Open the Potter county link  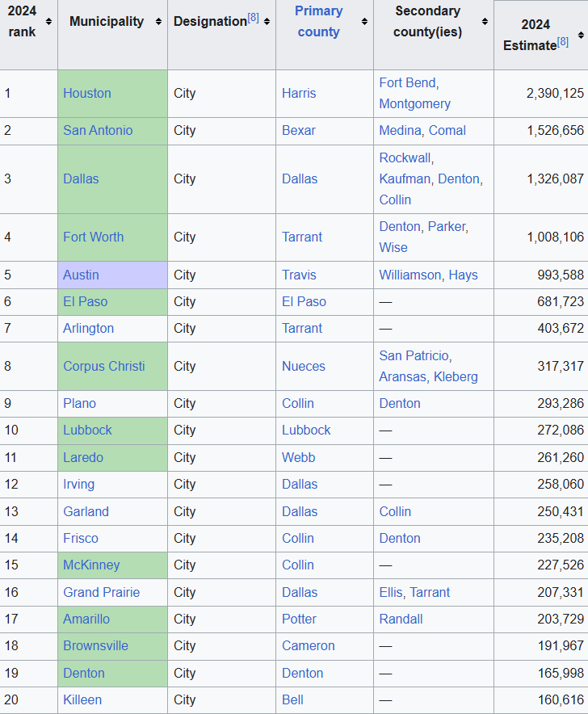pyautogui.click(x=299, y=619)
